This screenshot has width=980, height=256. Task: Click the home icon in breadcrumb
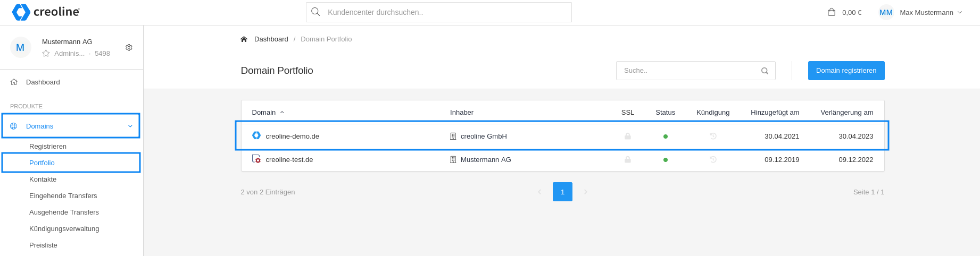coord(244,39)
